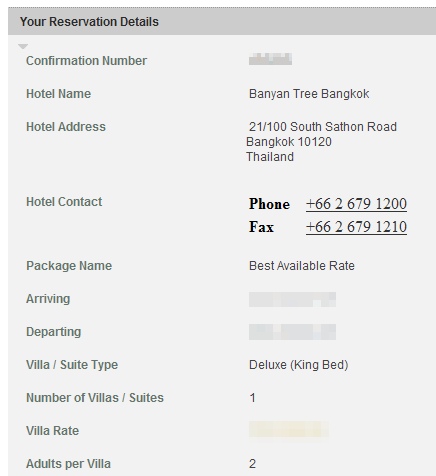Click the Hotel Name label
The height and width of the screenshot is (476, 436).
pyautogui.click(x=58, y=94)
